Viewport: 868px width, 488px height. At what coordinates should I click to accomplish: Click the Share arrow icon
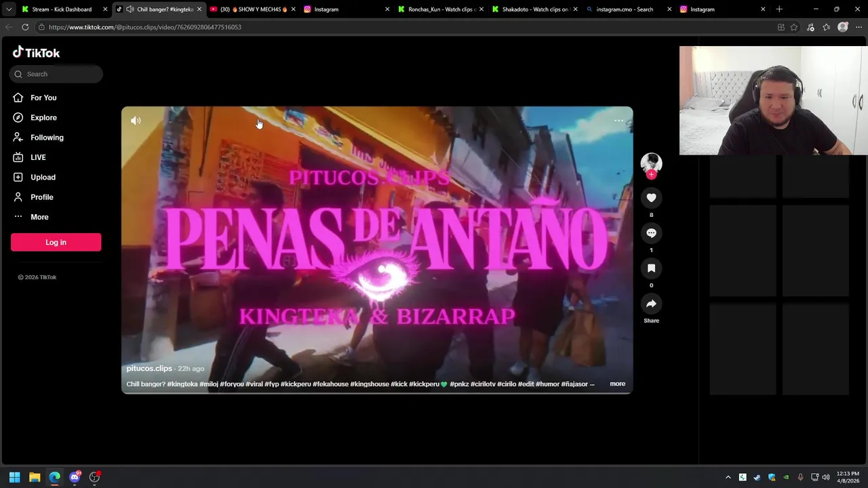point(651,304)
